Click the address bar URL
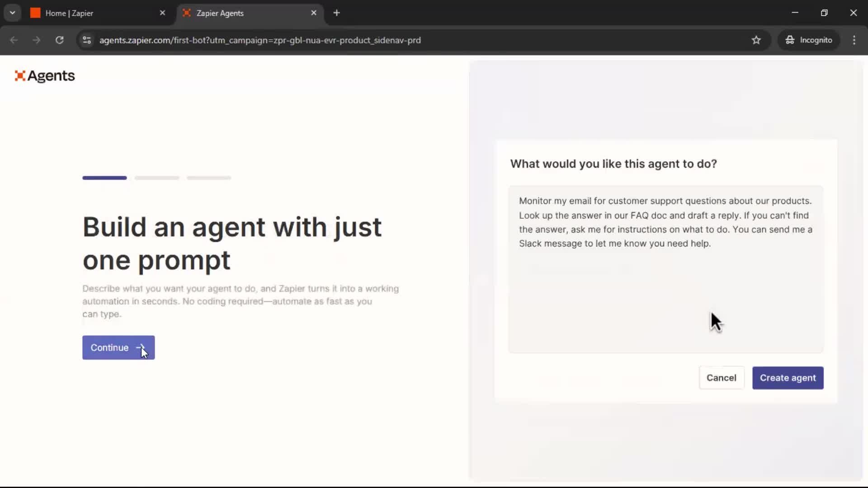Image resolution: width=868 pixels, height=488 pixels. (x=260, y=40)
